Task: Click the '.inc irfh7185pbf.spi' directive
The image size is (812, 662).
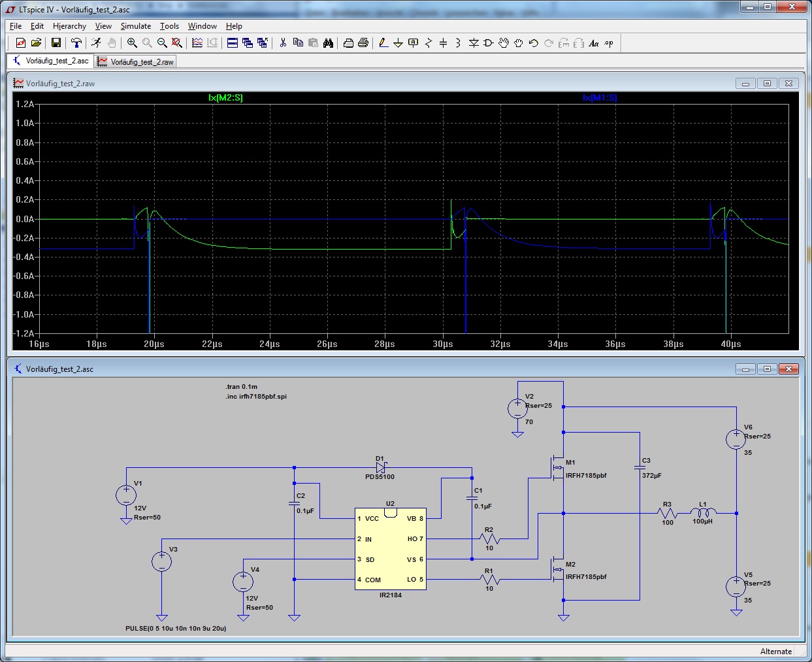Action: point(256,397)
